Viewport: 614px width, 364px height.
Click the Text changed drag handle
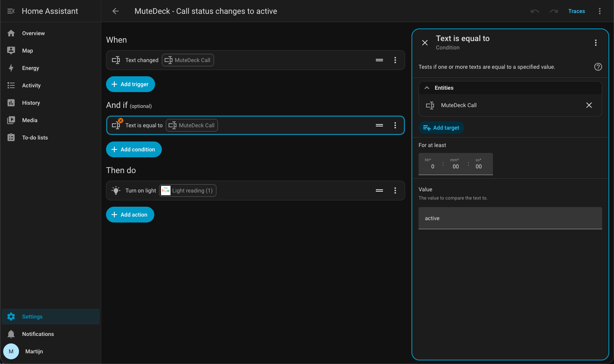(x=379, y=60)
